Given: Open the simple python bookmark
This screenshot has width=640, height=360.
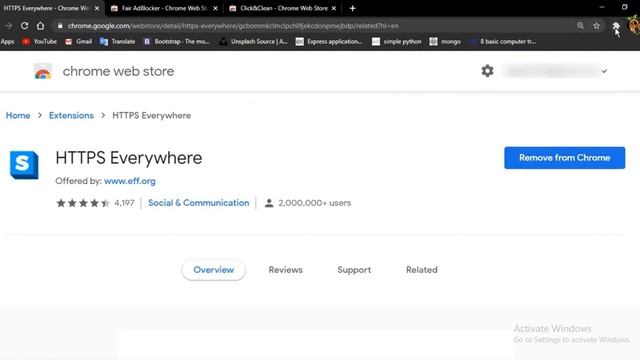Looking at the screenshot, I should 397,42.
